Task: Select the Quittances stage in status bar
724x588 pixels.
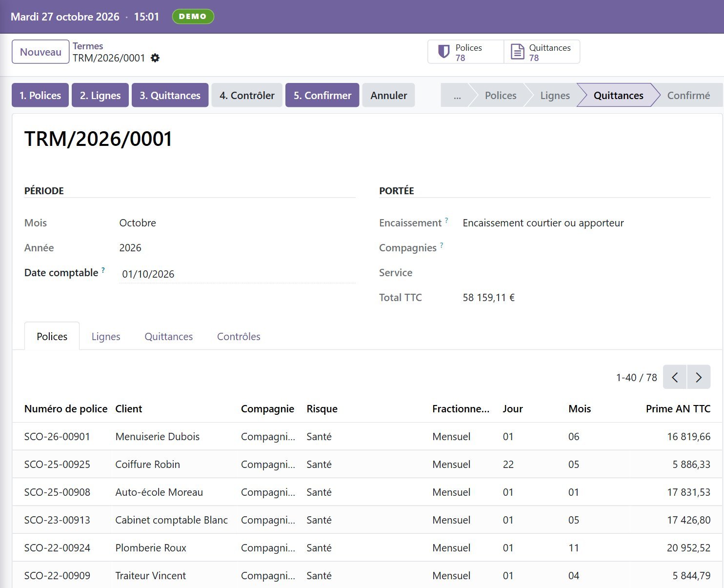Action: tap(618, 95)
